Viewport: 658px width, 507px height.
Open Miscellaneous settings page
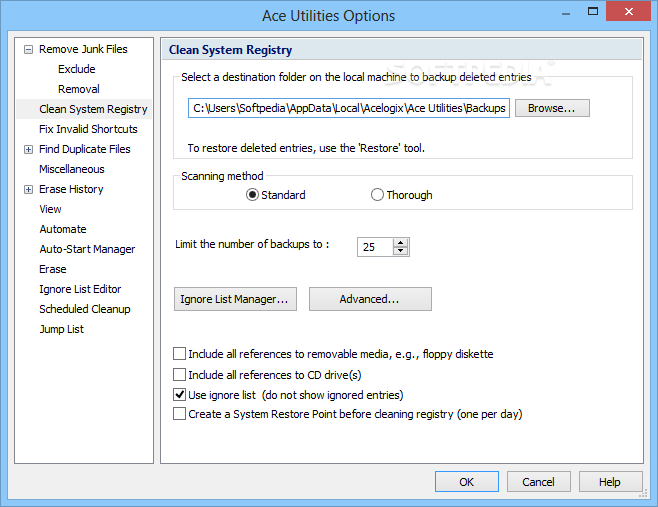coord(72,169)
